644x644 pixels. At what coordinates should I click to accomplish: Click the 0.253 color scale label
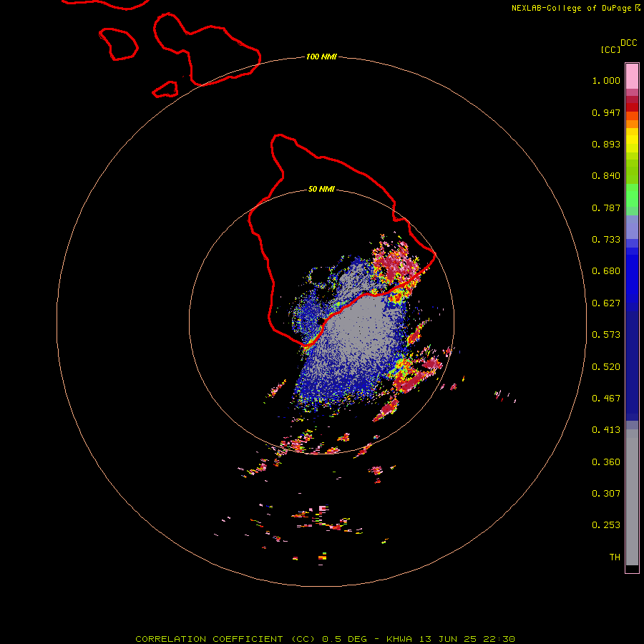pos(606,525)
